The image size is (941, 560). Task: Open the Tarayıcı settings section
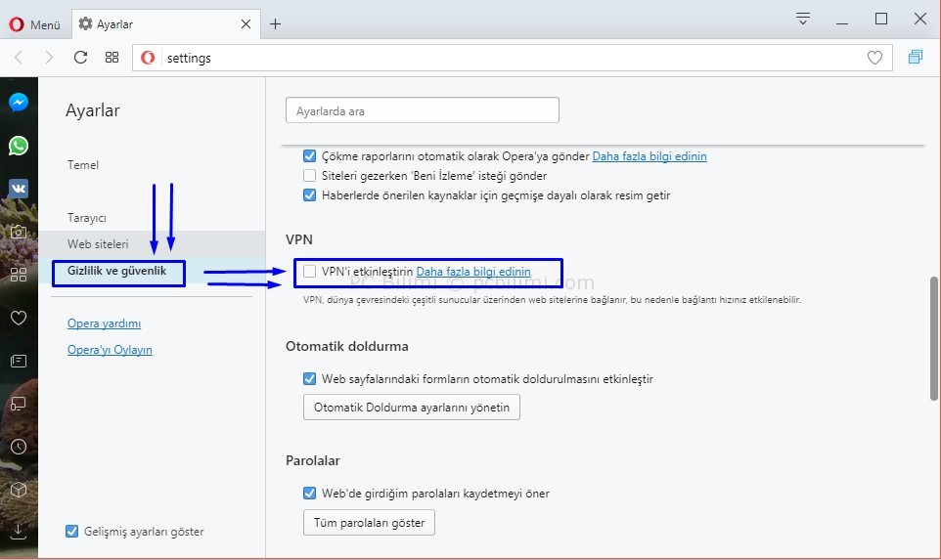tap(87, 218)
